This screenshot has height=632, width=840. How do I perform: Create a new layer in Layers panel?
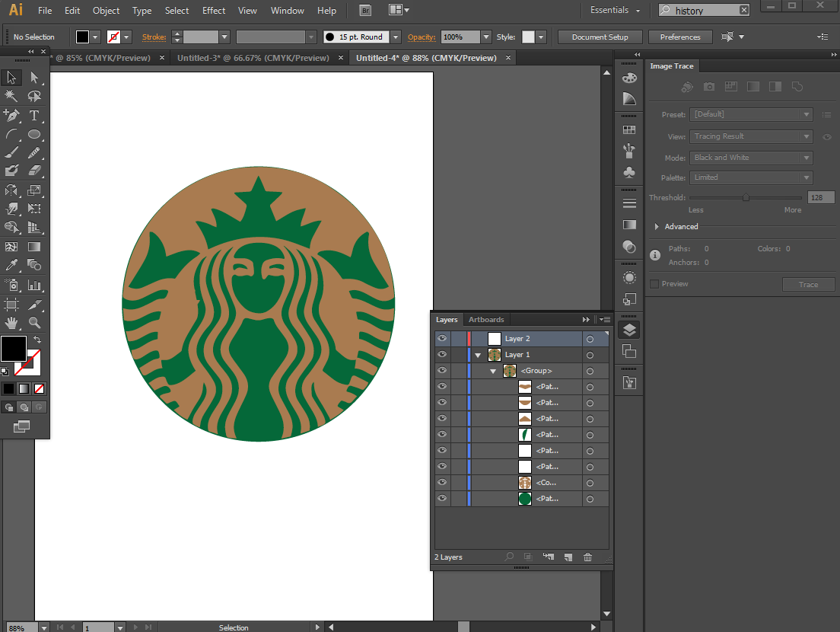click(x=568, y=557)
